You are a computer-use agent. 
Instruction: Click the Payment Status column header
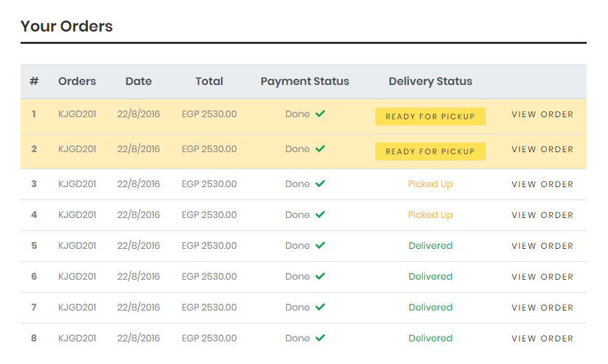tap(305, 82)
